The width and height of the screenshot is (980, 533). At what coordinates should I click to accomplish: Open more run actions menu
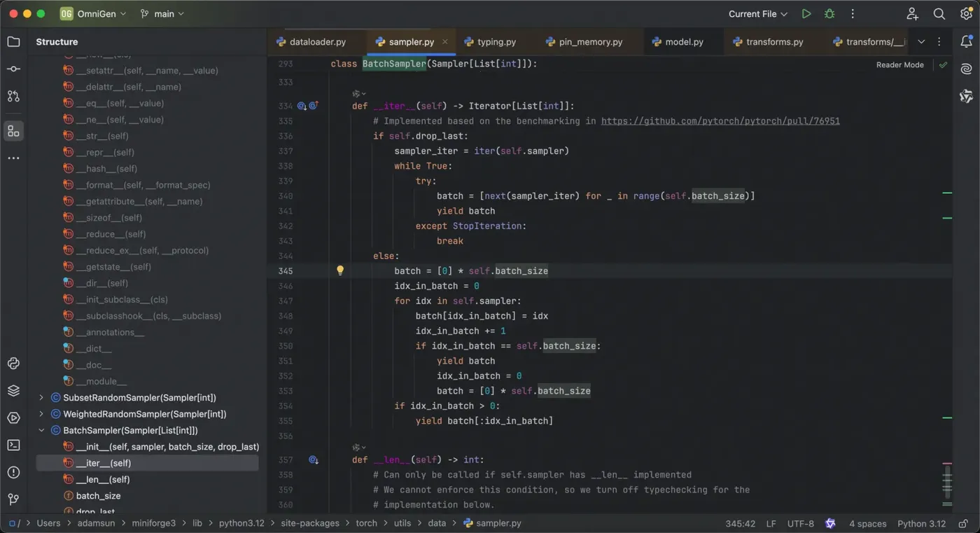tap(853, 13)
